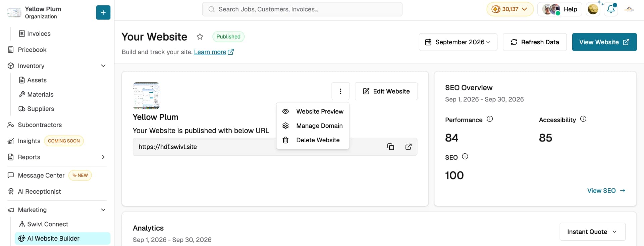Click the https://hdf.swivl.site URL text
Image resolution: width=644 pixels, height=246 pixels.
pyautogui.click(x=168, y=147)
